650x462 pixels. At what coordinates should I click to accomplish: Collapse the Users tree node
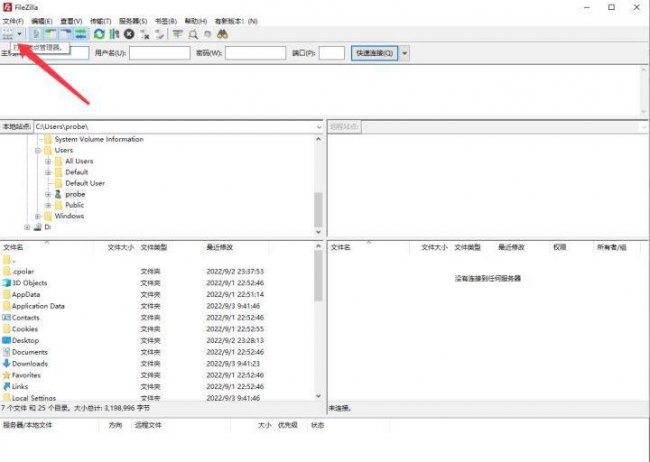(38, 150)
